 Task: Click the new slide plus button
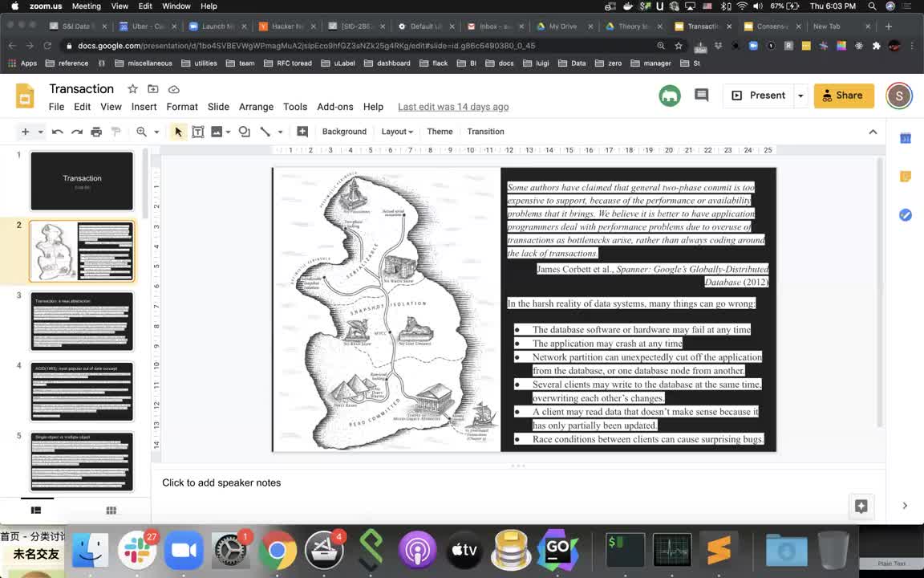[x=25, y=132]
